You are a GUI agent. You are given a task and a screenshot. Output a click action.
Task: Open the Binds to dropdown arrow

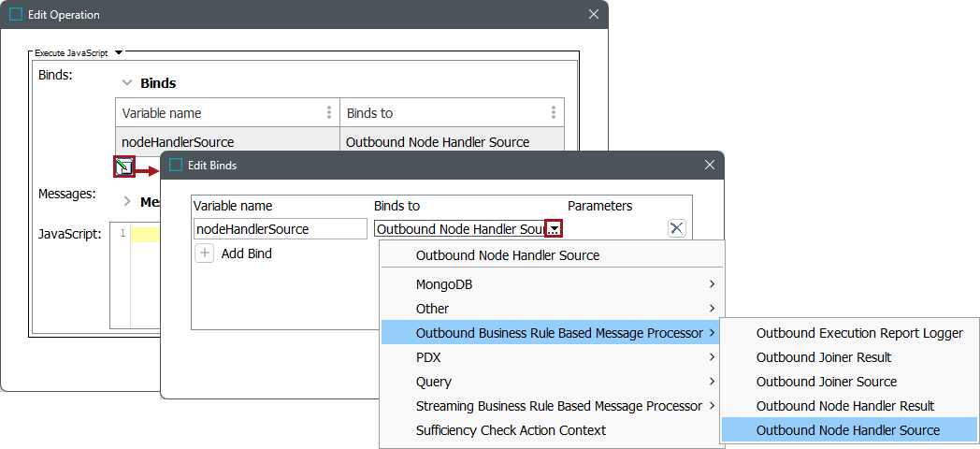tap(555, 229)
